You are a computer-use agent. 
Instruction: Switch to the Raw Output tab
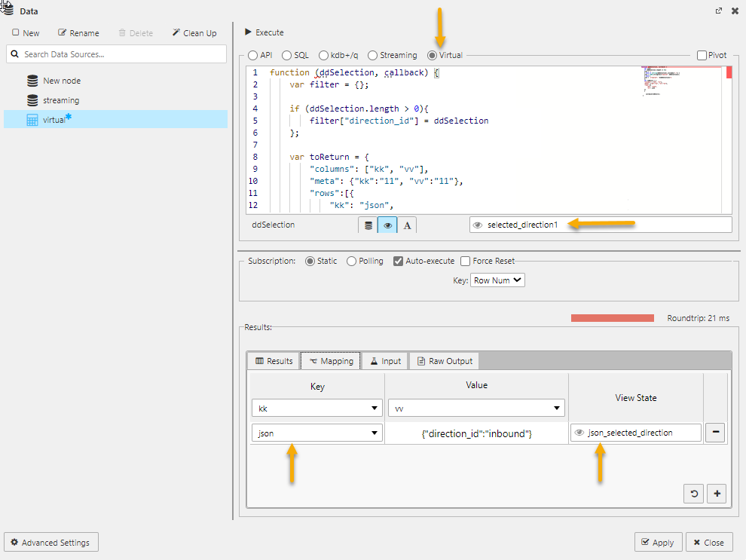(445, 361)
